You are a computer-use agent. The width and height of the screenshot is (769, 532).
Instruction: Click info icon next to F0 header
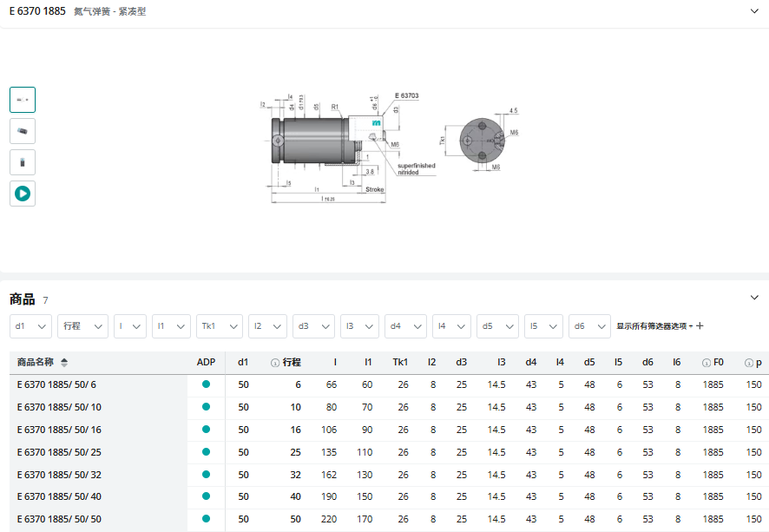pyautogui.click(x=707, y=363)
